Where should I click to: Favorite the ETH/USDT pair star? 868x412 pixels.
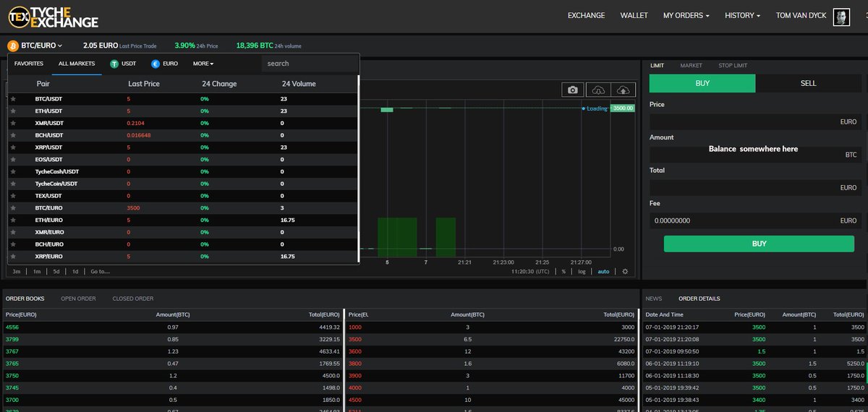13,111
